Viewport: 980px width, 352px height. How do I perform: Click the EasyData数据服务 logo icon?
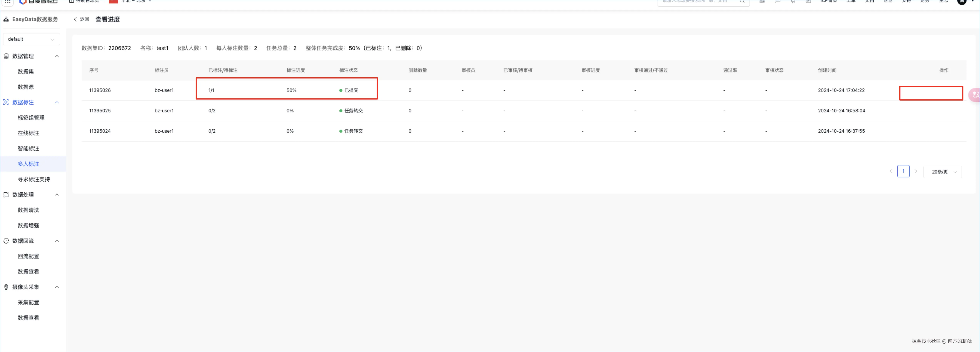pos(6,19)
